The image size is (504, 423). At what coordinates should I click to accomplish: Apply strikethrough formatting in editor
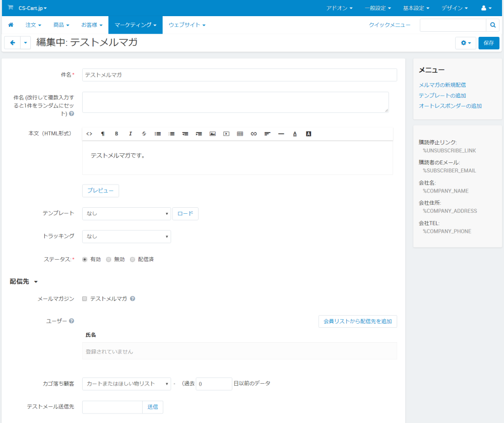click(x=144, y=134)
